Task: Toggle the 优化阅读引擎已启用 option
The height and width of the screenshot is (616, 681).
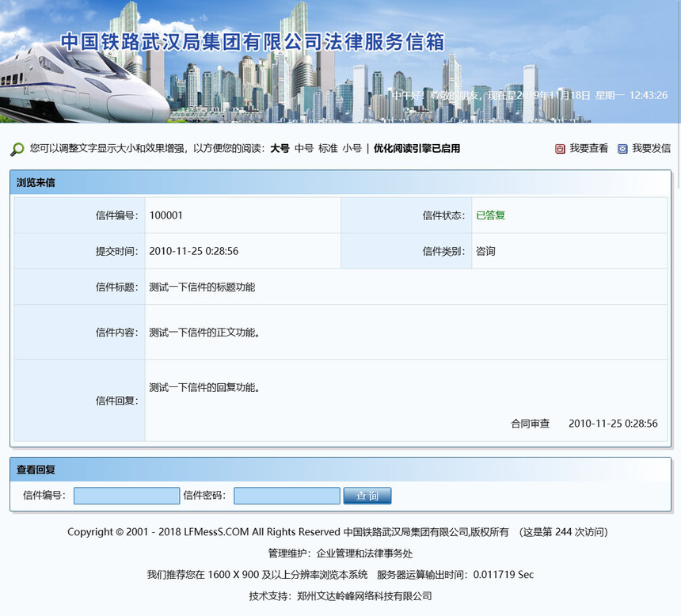Action: pyautogui.click(x=417, y=149)
